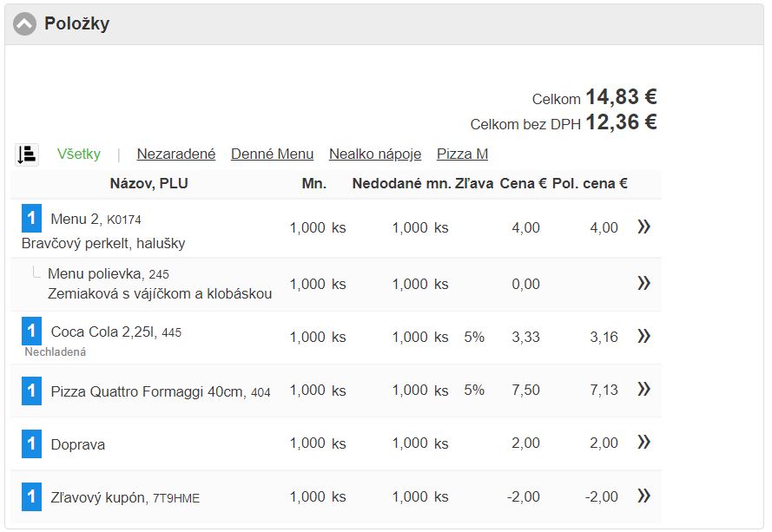Open details arrow for Zľavový kupón
Screen dimensions: 772x532
tap(643, 496)
